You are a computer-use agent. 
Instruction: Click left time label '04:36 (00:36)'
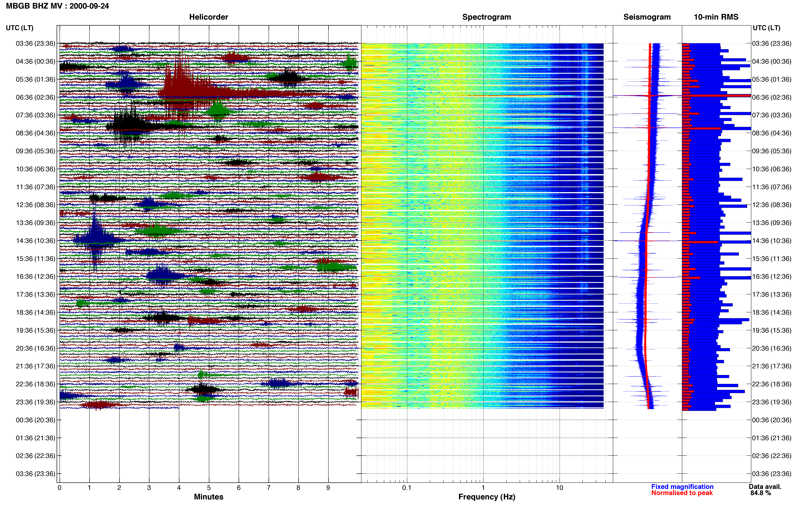coord(36,61)
